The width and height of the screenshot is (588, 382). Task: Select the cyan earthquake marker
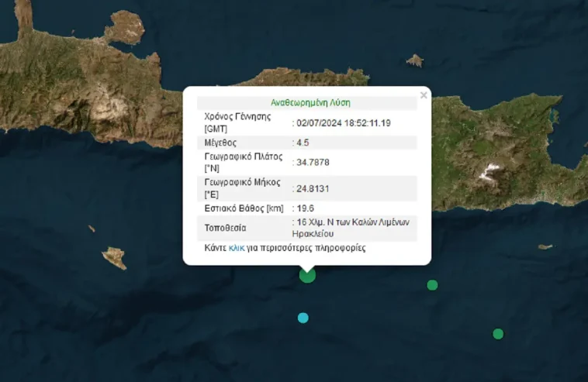pos(303,318)
